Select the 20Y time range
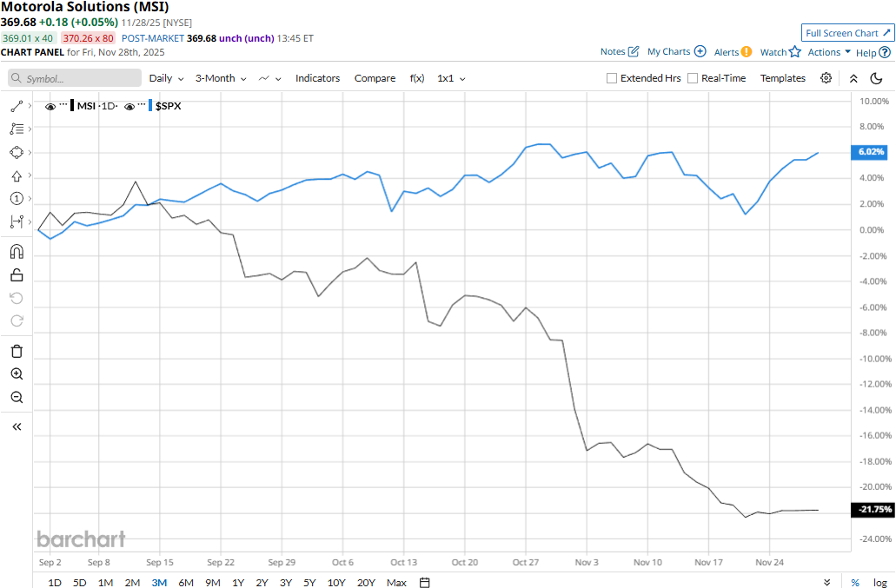 (x=366, y=582)
